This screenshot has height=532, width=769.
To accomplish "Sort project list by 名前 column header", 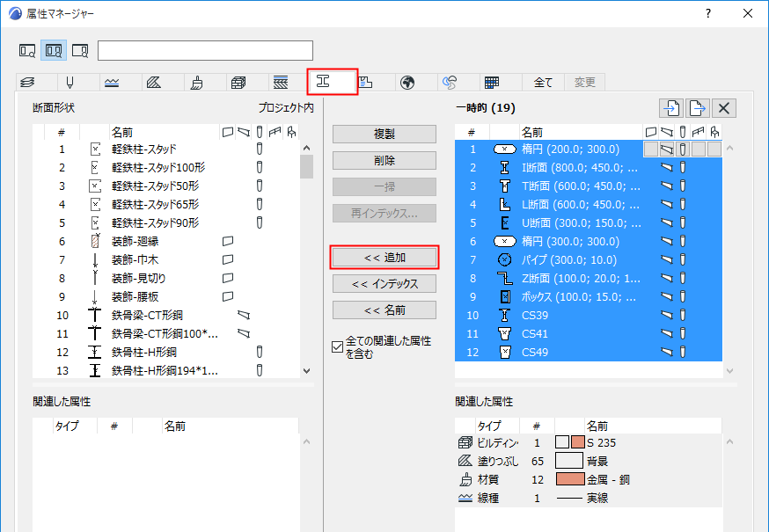I will [x=165, y=133].
